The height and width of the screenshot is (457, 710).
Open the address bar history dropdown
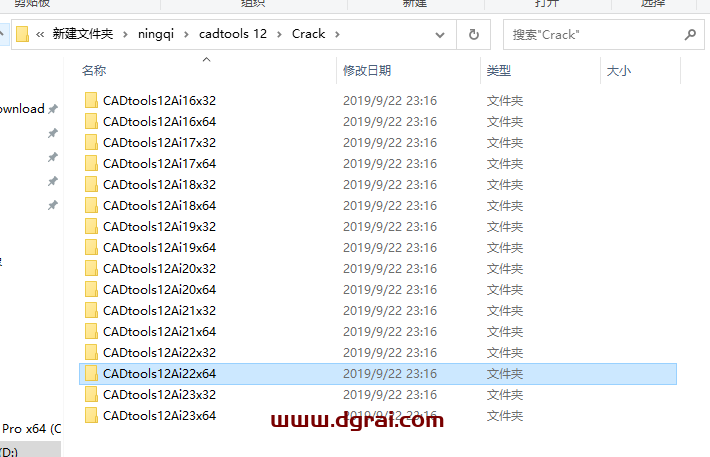(440, 35)
